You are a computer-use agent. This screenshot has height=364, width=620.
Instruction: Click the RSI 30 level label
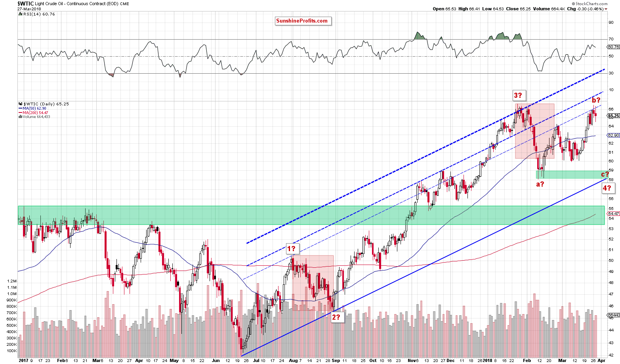click(611, 73)
